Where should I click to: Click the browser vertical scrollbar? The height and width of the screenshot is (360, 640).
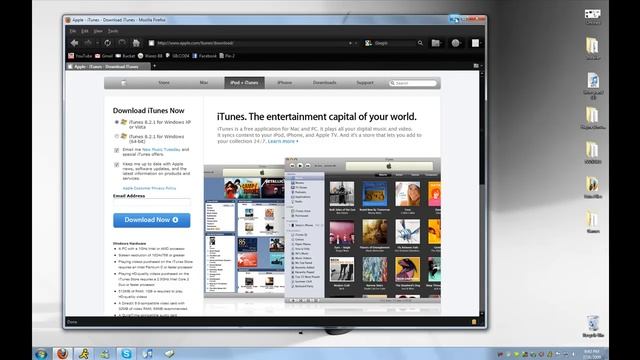pos(482,193)
